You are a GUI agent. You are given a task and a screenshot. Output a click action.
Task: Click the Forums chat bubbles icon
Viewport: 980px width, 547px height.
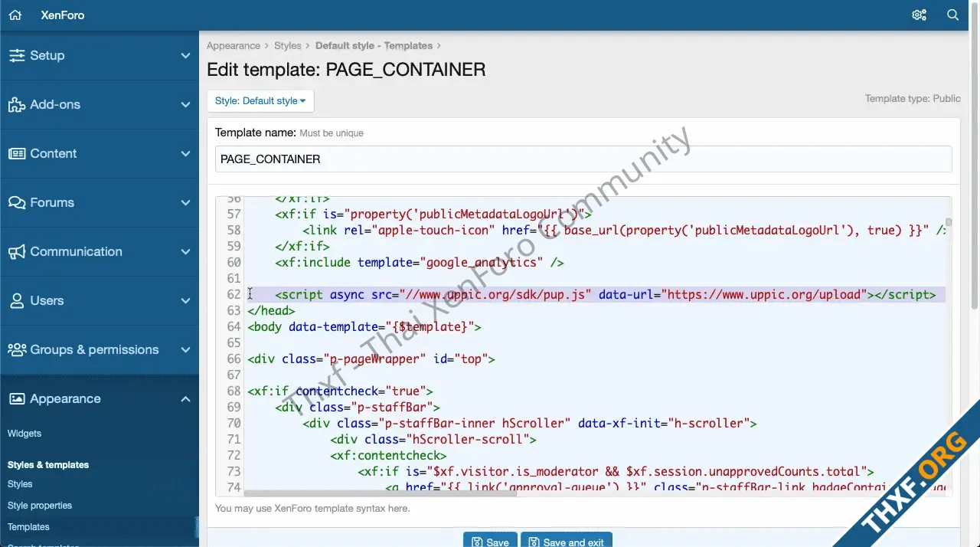click(16, 203)
